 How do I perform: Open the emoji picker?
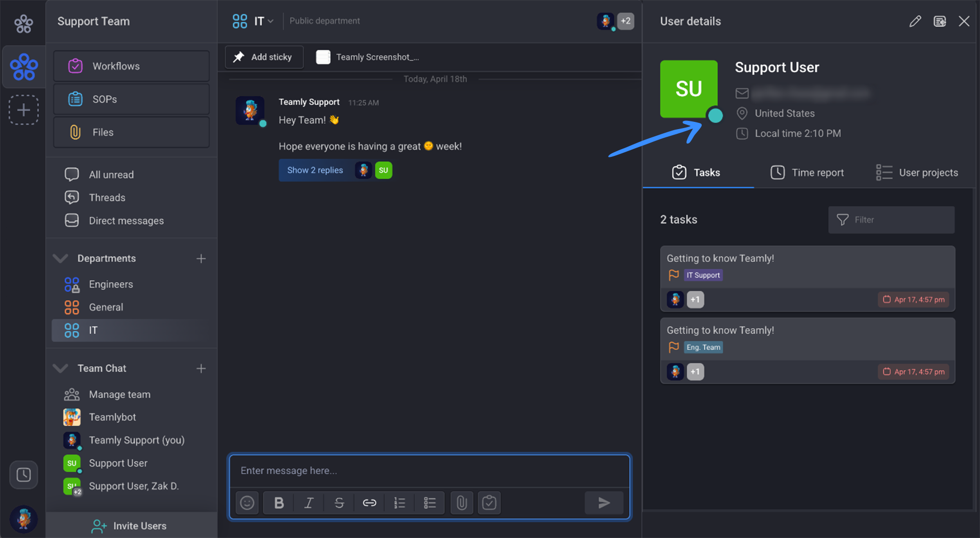click(247, 503)
